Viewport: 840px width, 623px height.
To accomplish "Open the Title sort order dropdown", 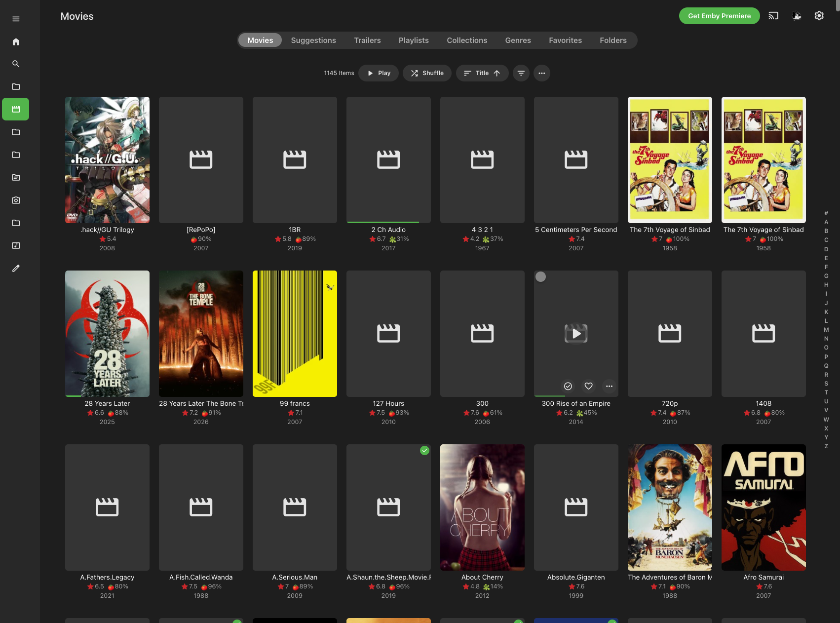I will point(482,73).
